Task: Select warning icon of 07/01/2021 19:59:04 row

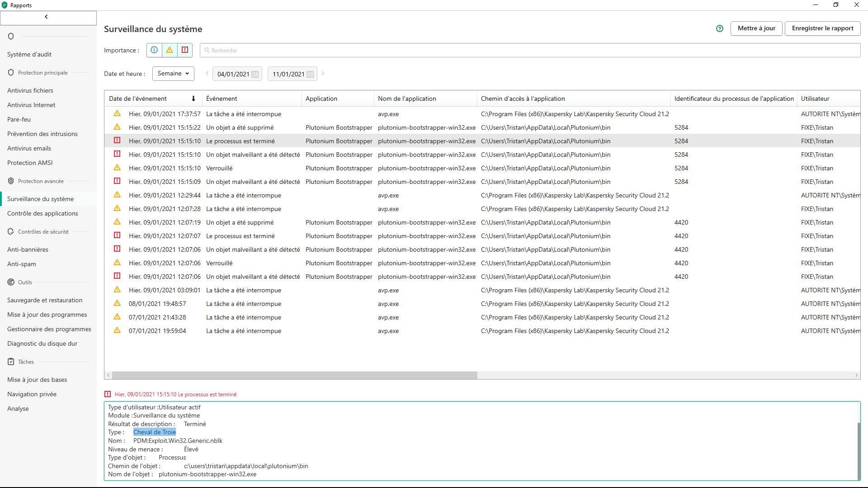Action: point(117,330)
